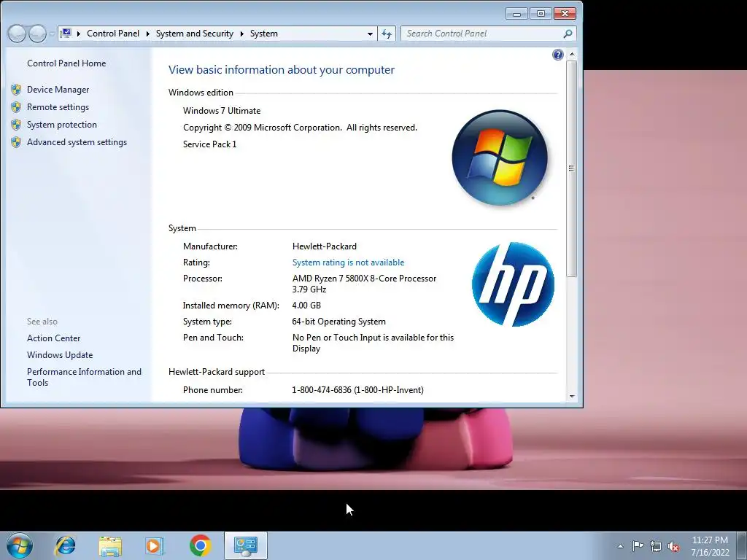Screen dimensions: 747x560
Task: Click the '4.00 GB' memory value
Action: tap(306, 306)
